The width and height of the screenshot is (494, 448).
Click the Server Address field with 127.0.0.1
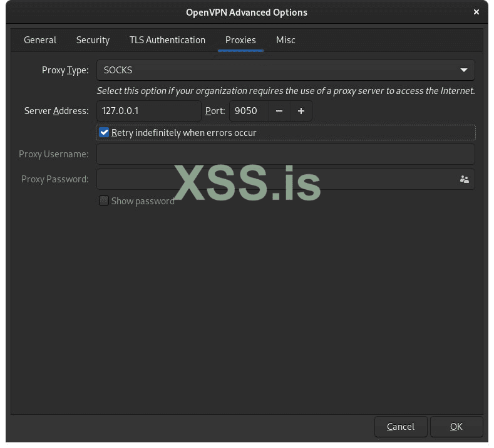pos(149,111)
